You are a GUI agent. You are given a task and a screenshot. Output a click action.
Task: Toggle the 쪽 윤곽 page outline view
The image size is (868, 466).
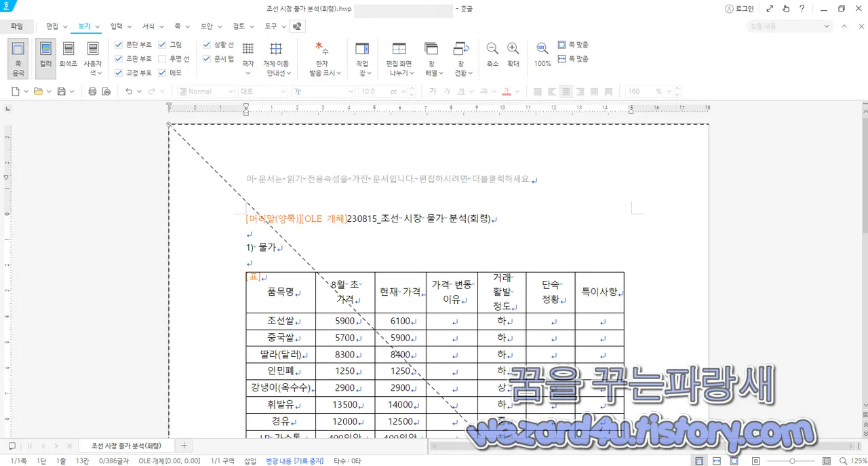pyautogui.click(x=18, y=58)
